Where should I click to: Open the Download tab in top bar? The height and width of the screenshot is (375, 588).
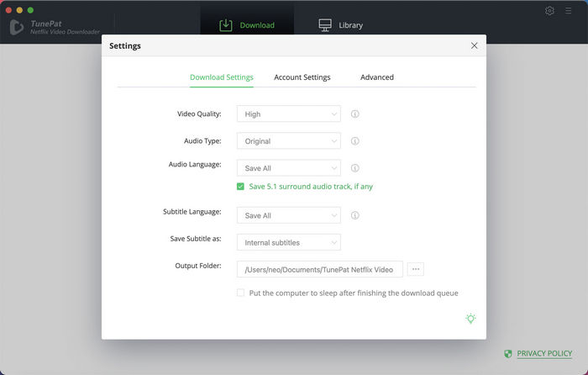[x=247, y=25]
